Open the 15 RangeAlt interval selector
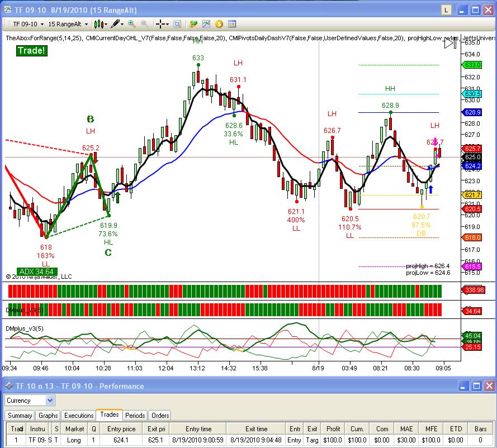497x448 pixels. [68, 24]
